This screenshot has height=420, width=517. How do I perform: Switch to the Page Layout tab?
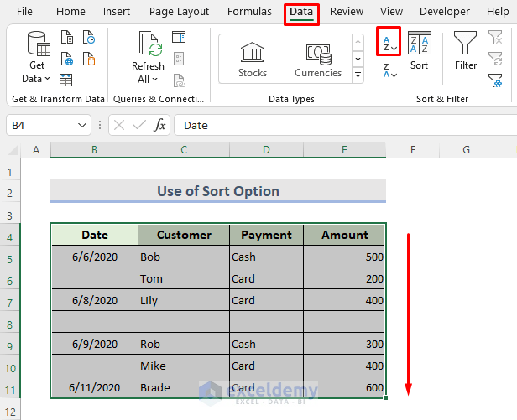[179, 12]
